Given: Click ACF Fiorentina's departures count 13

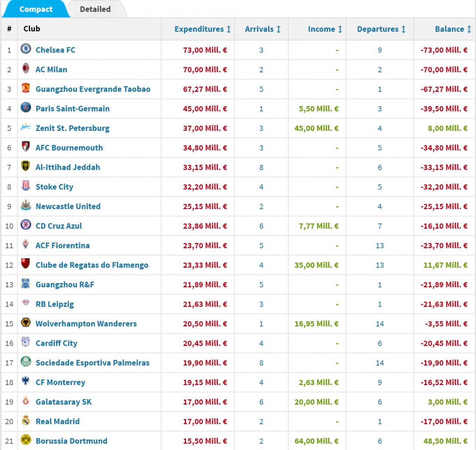Looking at the screenshot, I should [380, 246].
